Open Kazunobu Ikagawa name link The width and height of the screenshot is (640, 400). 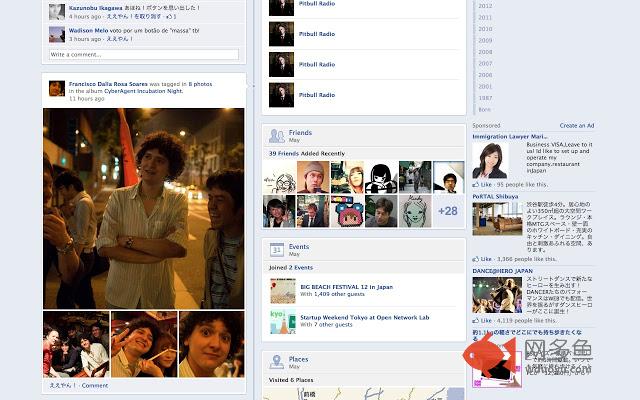(x=96, y=8)
